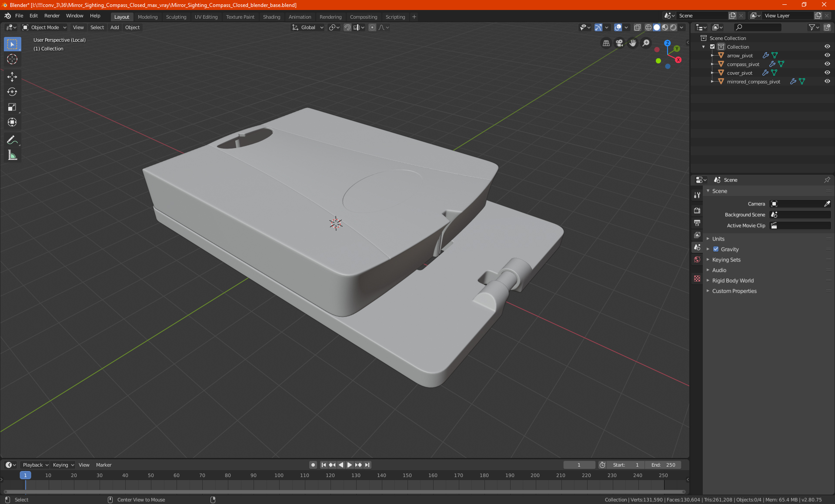Select the Transform tool
835x504 pixels.
12,123
